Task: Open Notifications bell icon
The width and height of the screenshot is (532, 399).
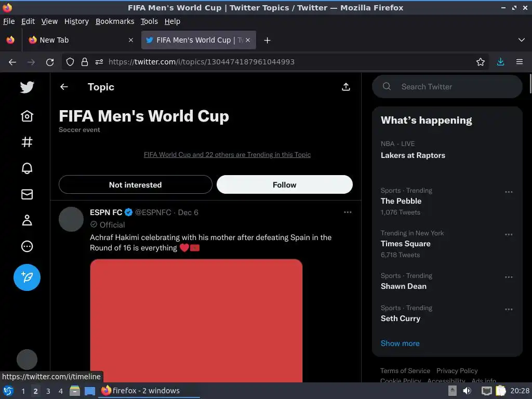Action: point(27,168)
